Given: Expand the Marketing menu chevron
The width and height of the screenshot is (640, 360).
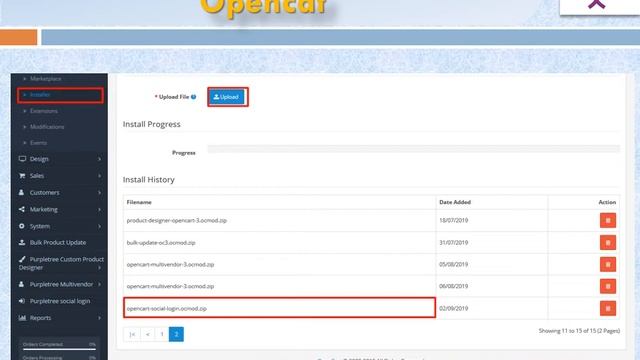Looking at the screenshot, I should pyautogui.click(x=99, y=209).
